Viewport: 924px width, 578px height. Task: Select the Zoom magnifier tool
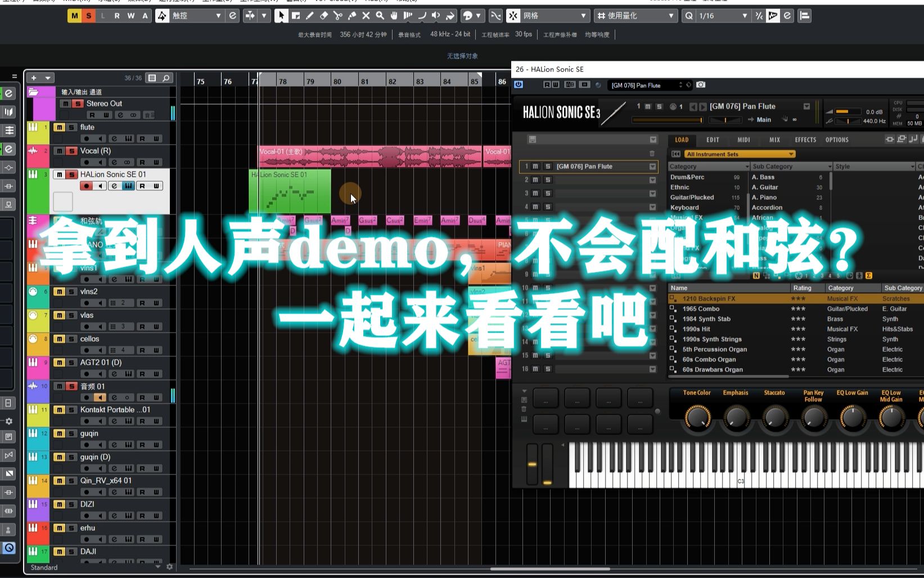380,16
